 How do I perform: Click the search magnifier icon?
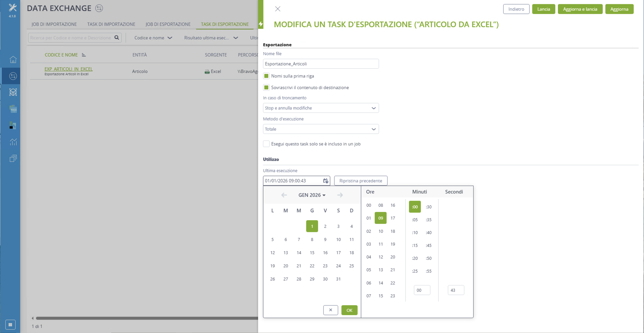tap(117, 38)
